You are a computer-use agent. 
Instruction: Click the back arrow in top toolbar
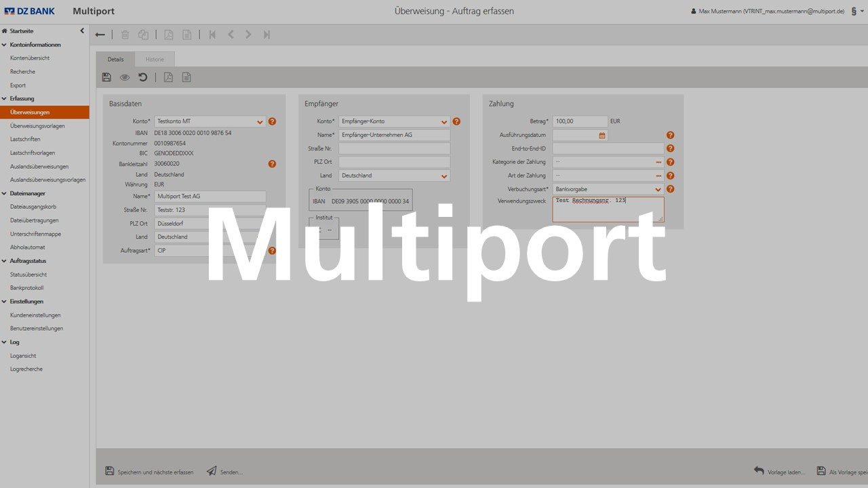[x=100, y=35]
